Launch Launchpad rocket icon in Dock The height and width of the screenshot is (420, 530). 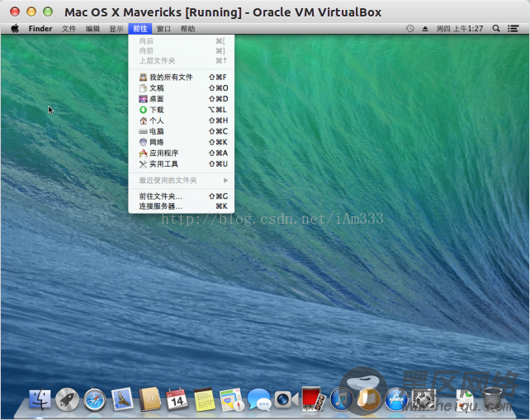(x=67, y=399)
